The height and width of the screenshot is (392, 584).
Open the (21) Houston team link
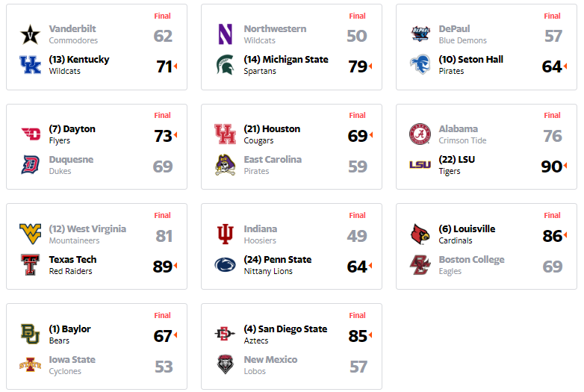click(x=272, y=129)
